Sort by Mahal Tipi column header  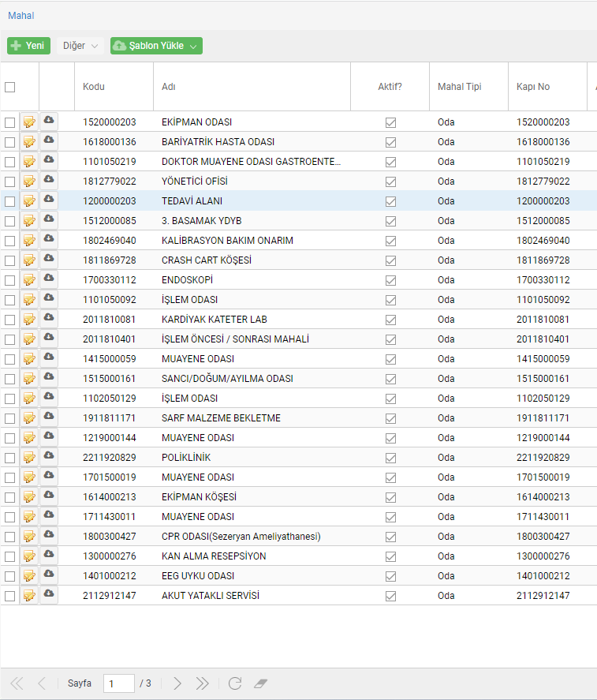pos(468,87)
